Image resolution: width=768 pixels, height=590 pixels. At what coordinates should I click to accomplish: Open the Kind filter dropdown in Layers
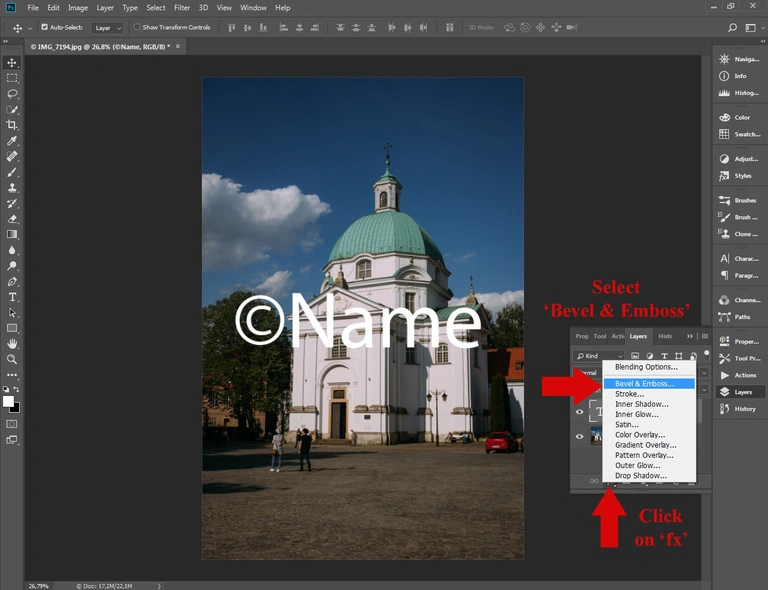[x=598, y=356]
